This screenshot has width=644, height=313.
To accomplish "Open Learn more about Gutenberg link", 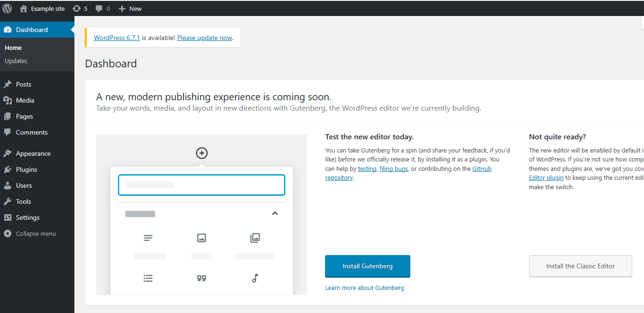I will [x=364, y=288].
